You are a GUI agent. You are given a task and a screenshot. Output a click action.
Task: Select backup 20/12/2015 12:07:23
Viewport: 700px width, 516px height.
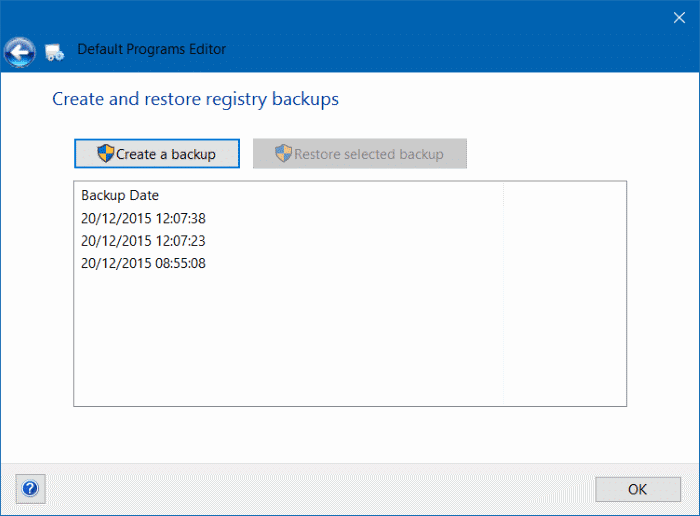pos(143,241)
